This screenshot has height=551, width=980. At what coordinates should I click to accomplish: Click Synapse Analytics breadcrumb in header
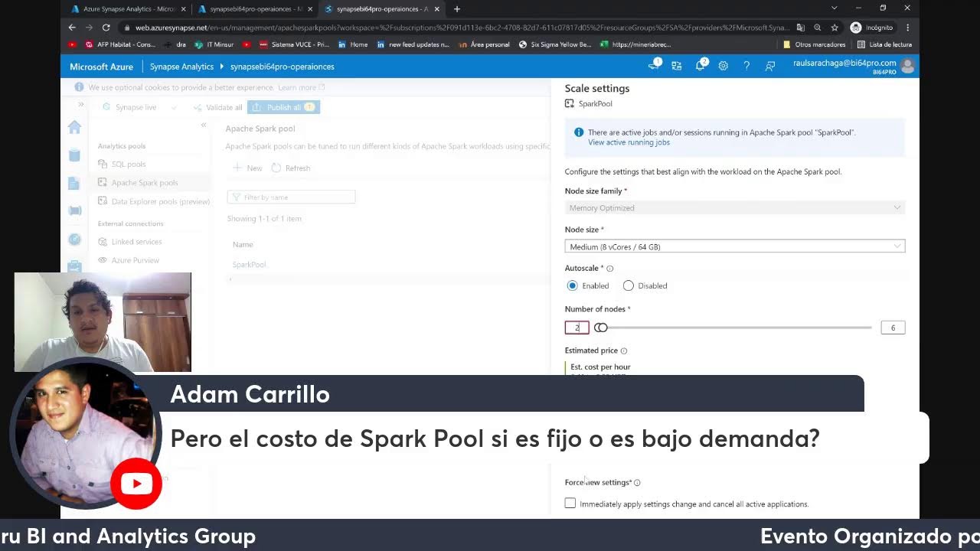pos(181,67)
